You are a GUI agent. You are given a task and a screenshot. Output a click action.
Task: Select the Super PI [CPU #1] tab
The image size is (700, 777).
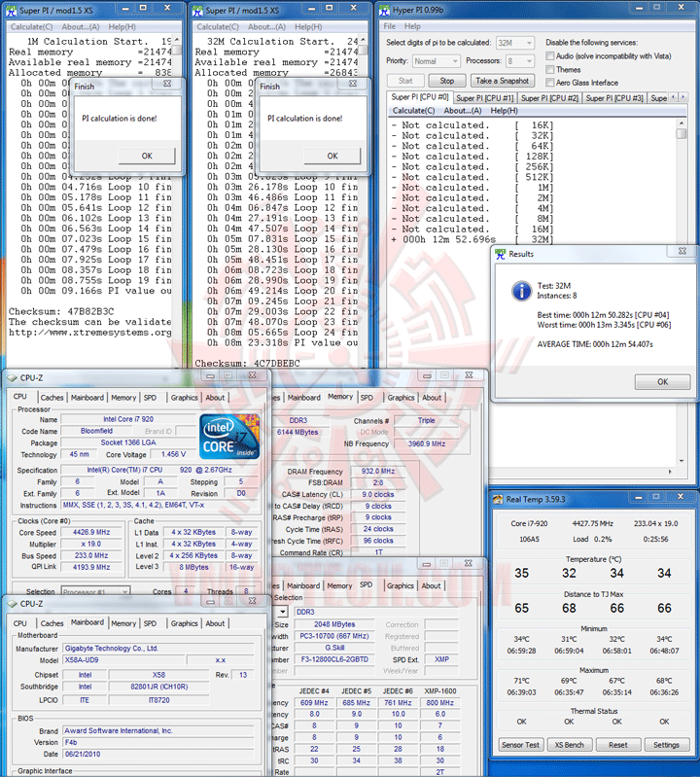pos(484,98)
